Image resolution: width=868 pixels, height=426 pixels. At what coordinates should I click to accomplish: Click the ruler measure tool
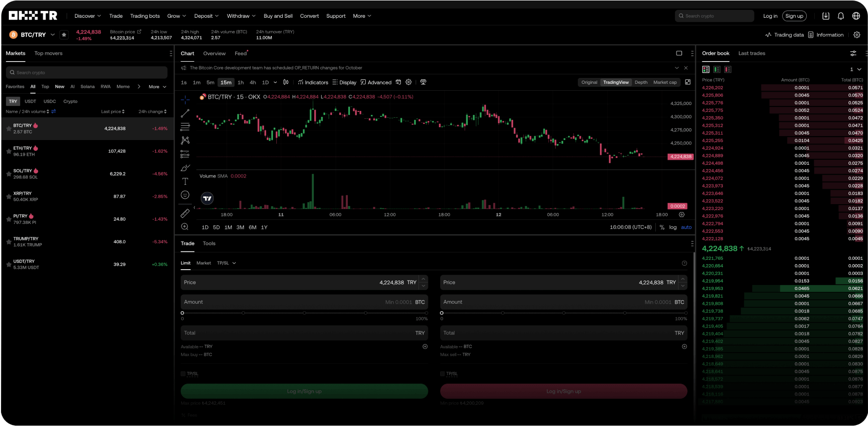pyautogui.click(x=185, y=213)
